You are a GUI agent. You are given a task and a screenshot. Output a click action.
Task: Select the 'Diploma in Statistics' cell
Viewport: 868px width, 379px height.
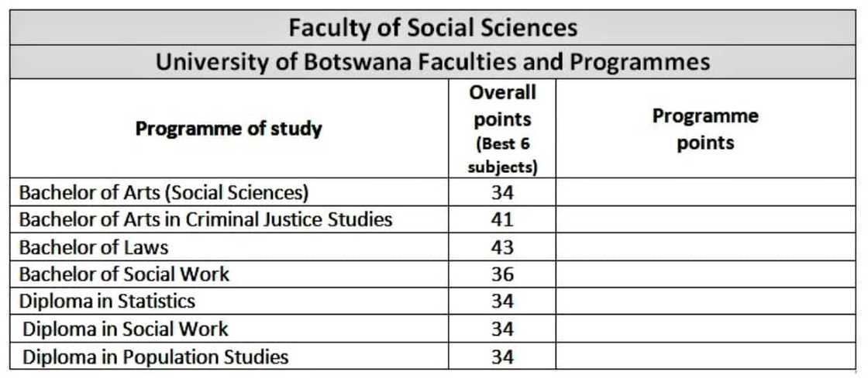[x=107, y=301]
